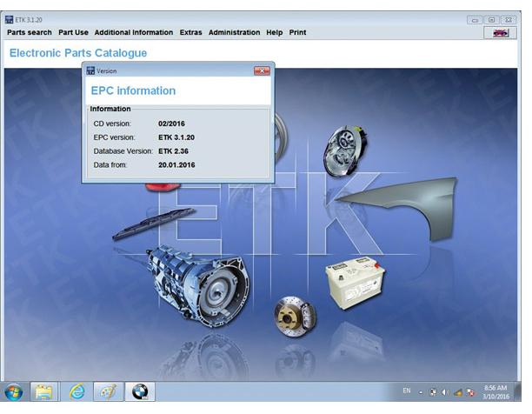Click the Show desktop button on the taskbar

[518, 392]
